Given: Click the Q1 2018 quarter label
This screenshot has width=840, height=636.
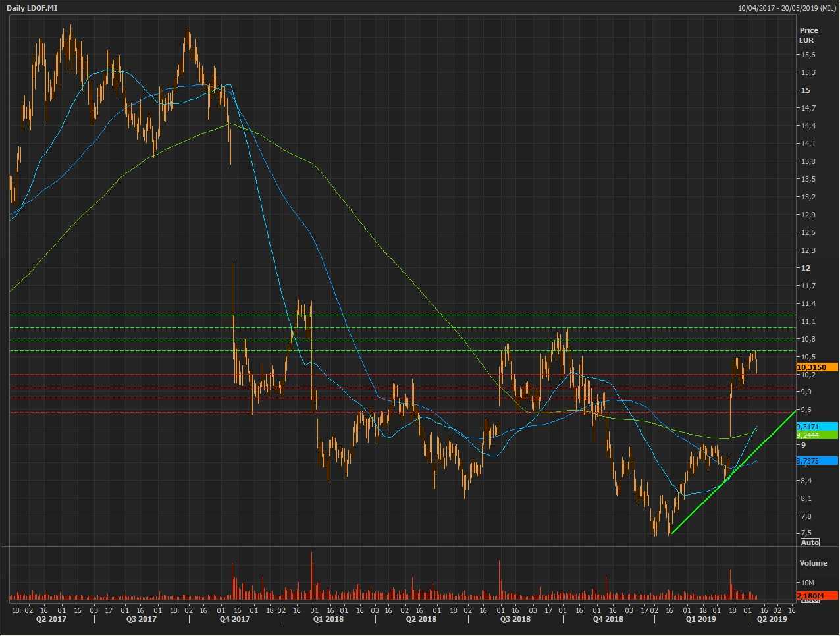Looking at the screenshot, I should (328, 619).
